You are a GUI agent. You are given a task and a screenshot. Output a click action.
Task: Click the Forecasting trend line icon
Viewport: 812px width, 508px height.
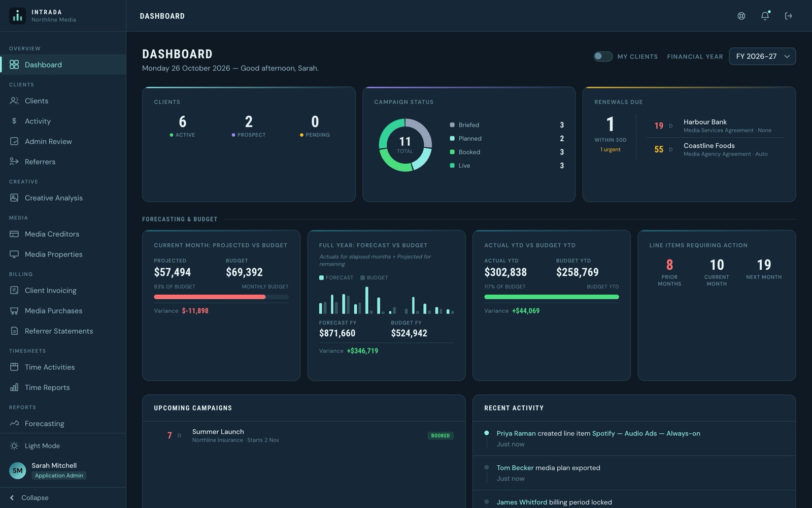14,423
